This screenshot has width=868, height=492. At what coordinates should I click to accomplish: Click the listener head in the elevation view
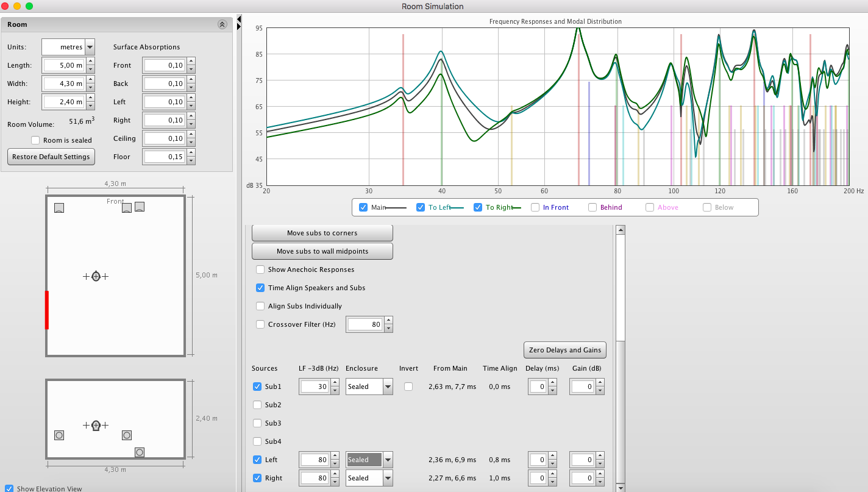point(96,426)
